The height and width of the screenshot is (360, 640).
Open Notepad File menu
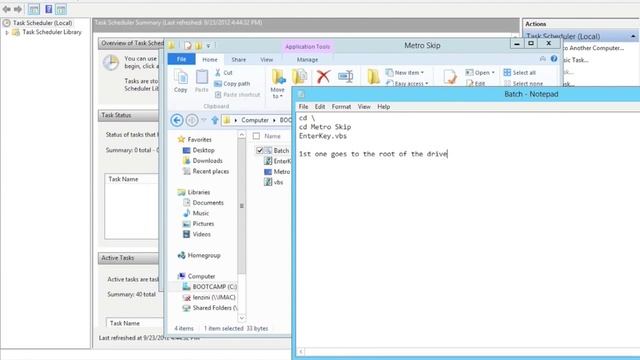[x=303, y=107]
